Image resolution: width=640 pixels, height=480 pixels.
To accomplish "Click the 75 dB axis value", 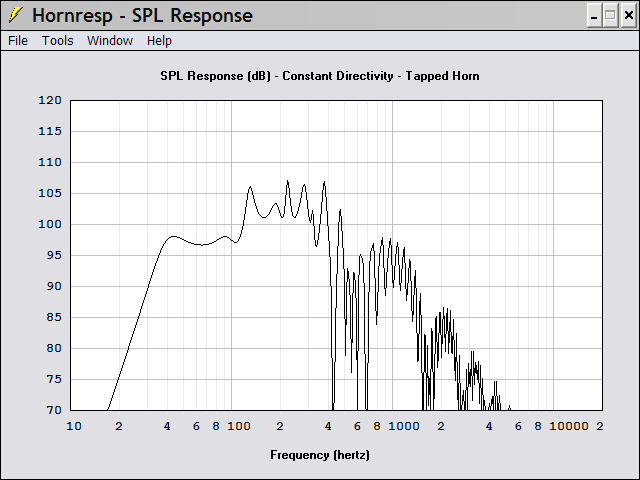I will click(x=54, y=379).
